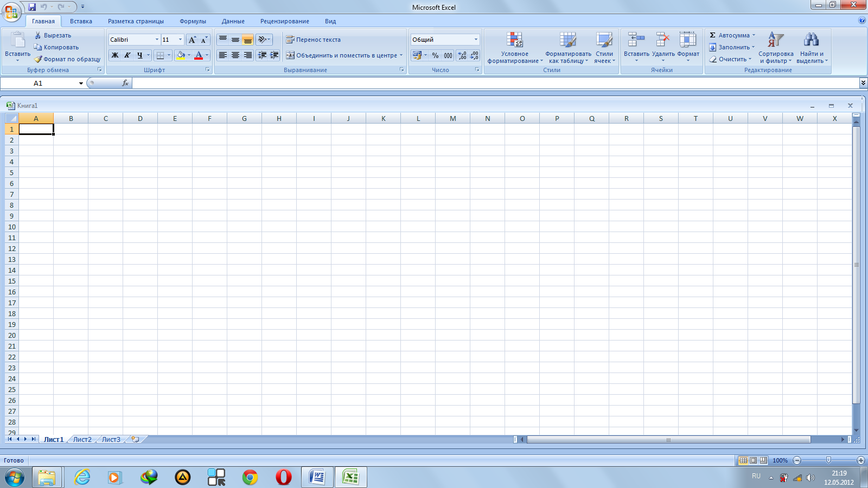Open merge options dropdown arrow

coord(401,55)
